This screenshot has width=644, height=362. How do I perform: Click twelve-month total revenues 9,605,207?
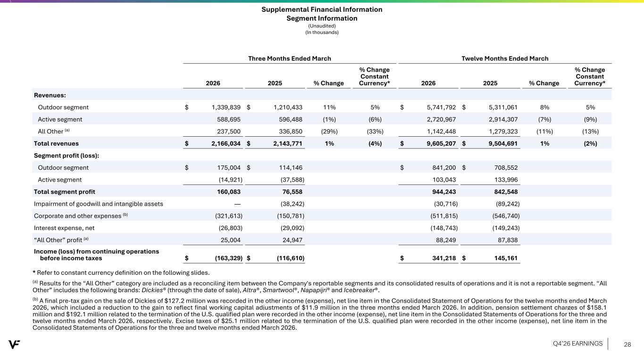[x=438, y=143]
